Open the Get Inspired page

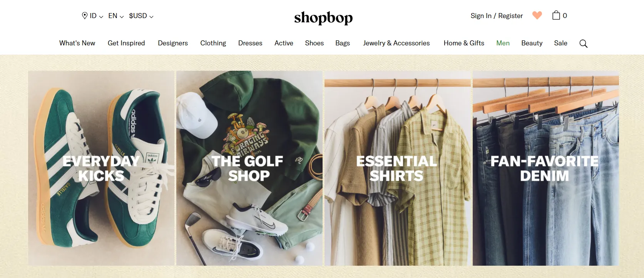[126, 43]
